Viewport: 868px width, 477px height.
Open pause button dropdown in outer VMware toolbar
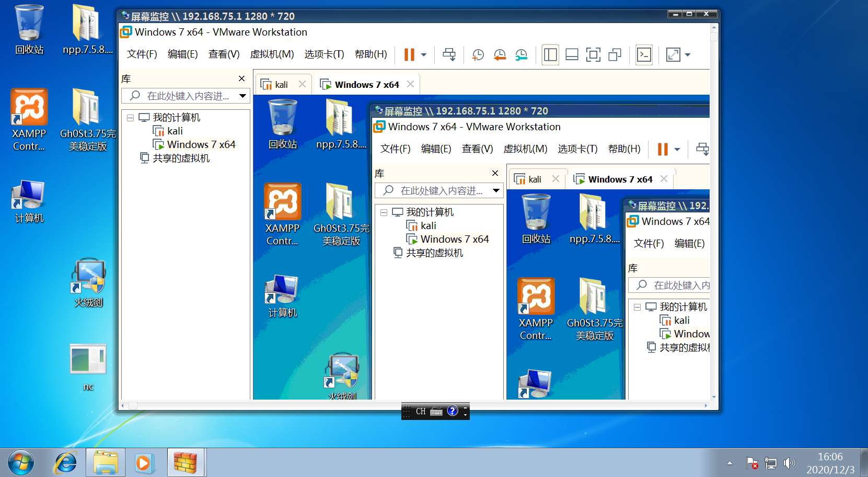click(x=424, y=54)
